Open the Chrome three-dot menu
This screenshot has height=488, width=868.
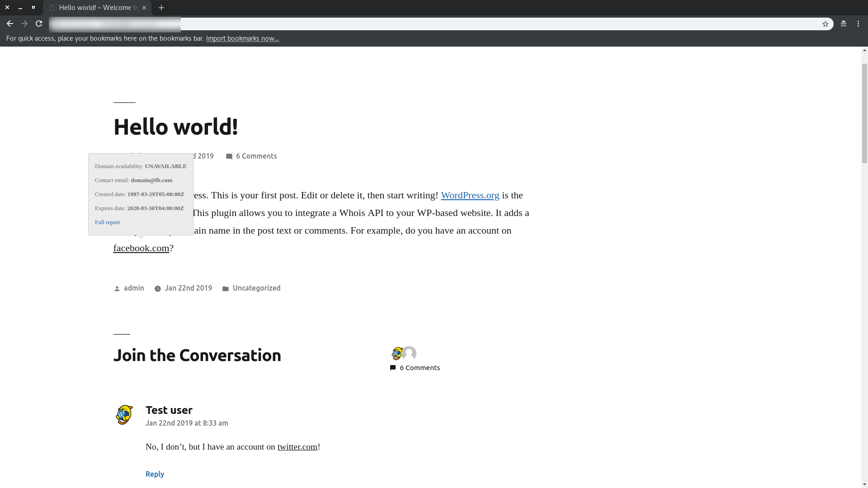coord(859,24)
